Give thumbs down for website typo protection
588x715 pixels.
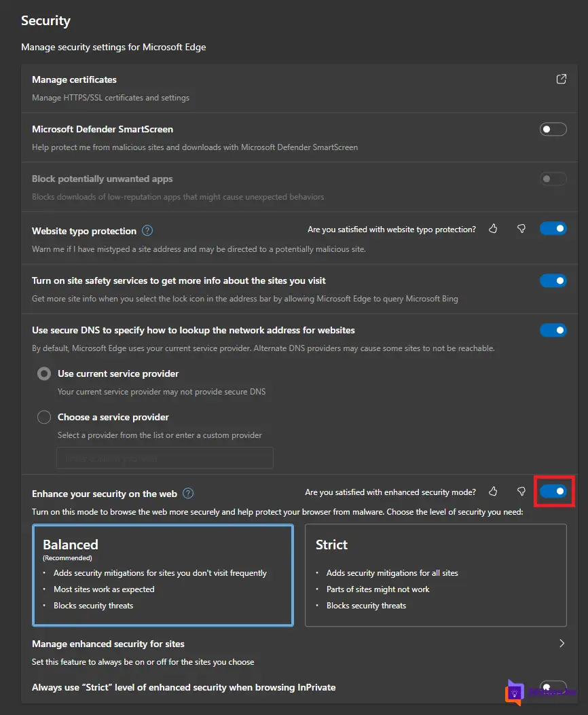coord(521,229)
